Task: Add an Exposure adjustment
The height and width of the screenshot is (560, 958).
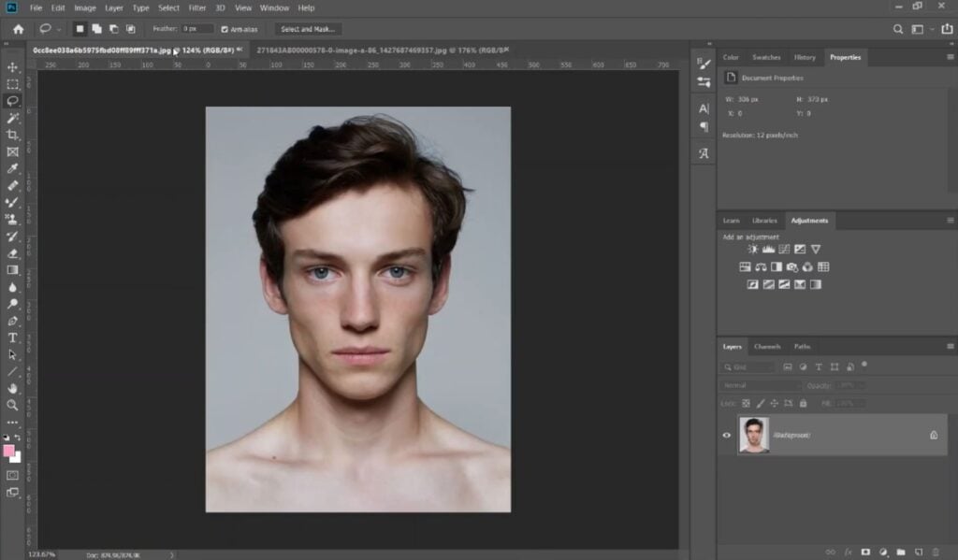Action: click(800, 250)
